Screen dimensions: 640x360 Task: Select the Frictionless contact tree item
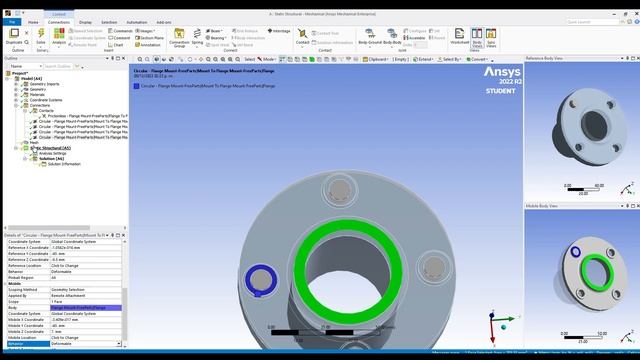87,116
